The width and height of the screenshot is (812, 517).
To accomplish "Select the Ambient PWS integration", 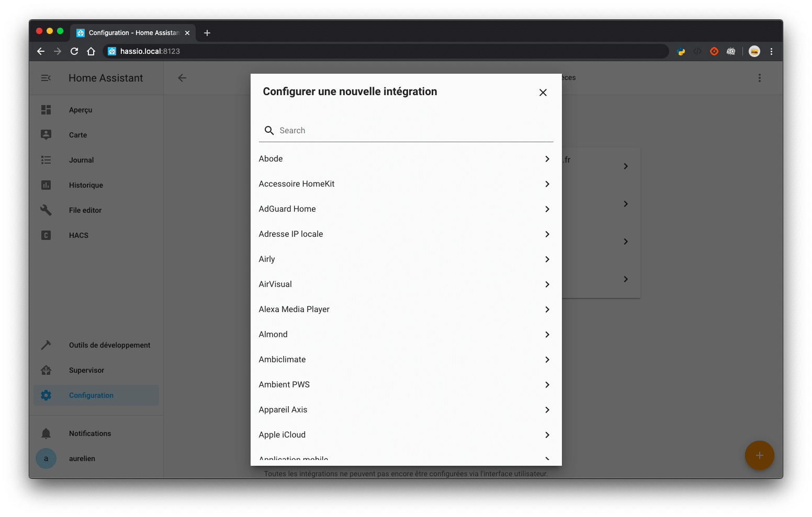I will (x=406, y=385).
